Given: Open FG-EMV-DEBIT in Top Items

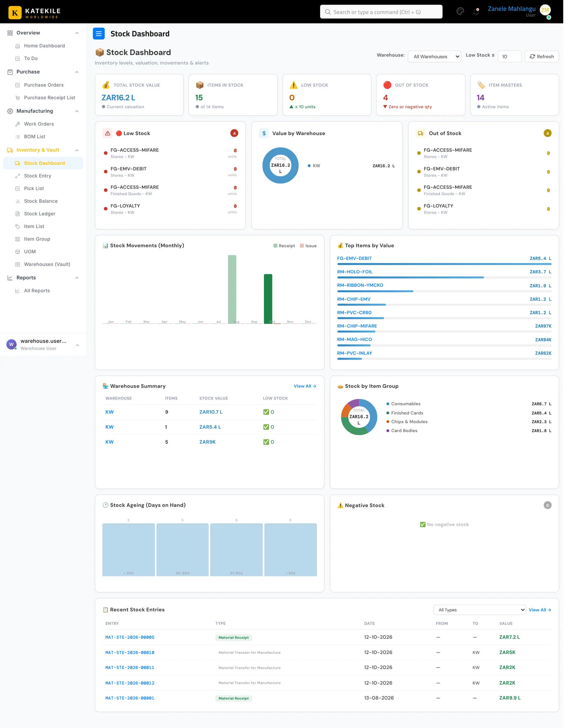Looking at the screenshot, I should click(354, 258).
